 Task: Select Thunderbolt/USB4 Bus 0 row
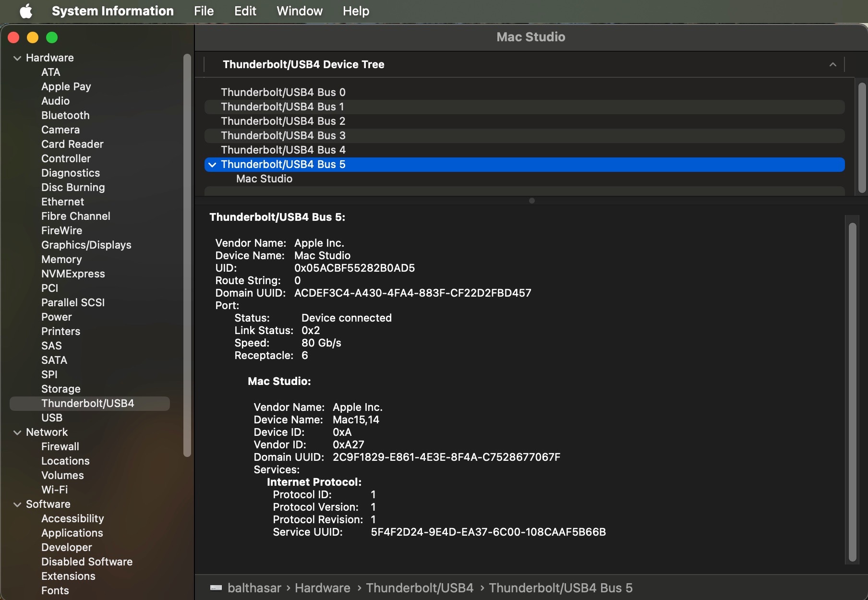[x=524, y=92]
